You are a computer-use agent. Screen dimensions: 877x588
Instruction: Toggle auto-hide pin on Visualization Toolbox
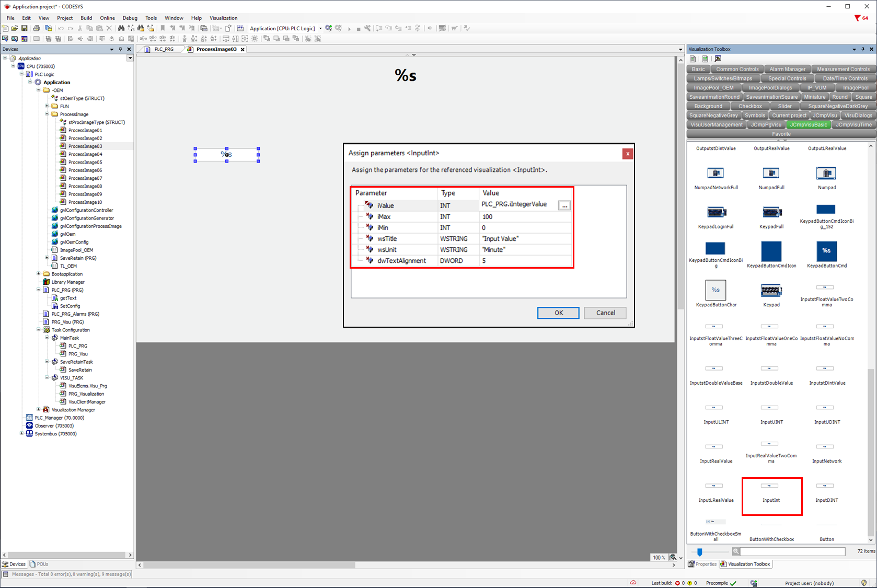(x=862, y=49)
